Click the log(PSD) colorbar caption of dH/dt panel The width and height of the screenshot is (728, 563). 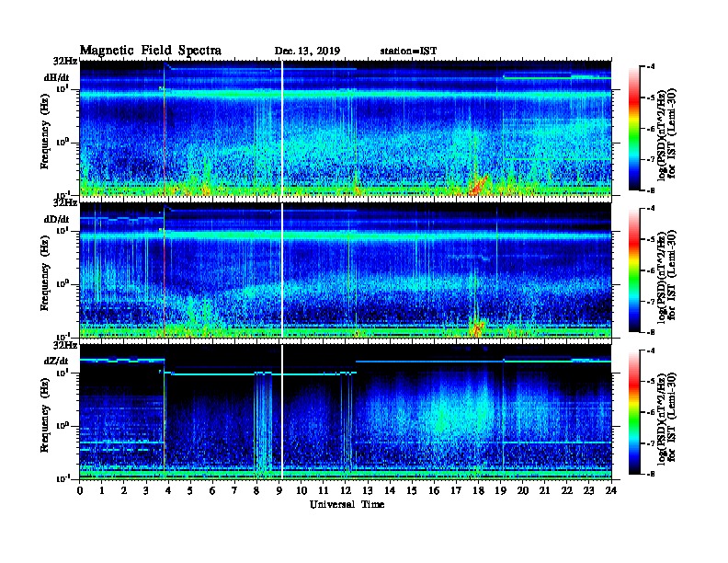coord(666,133)
